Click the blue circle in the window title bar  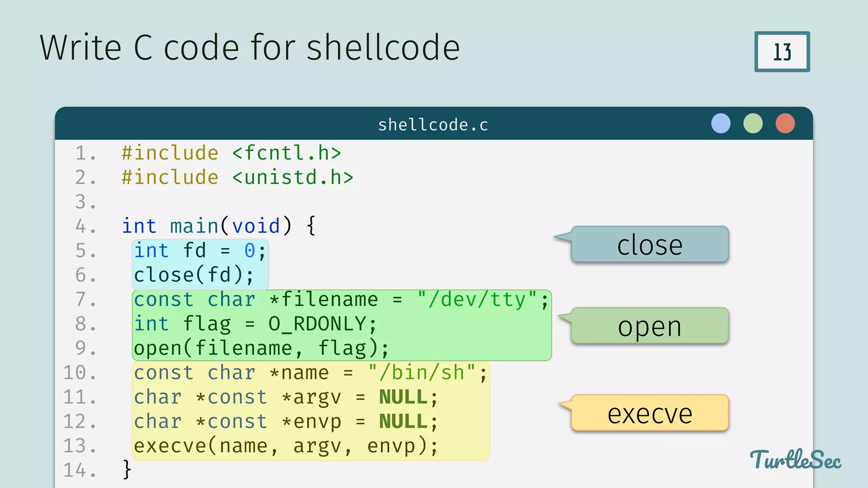[x=721, y=124]
